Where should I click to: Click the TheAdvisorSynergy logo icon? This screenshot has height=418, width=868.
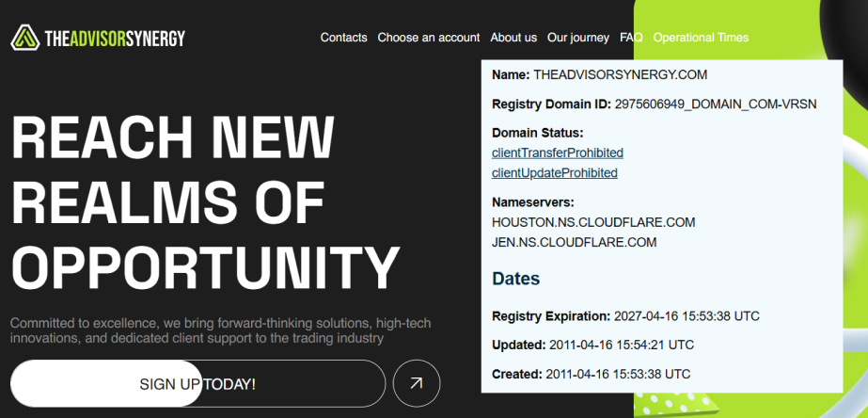[25, 38]
